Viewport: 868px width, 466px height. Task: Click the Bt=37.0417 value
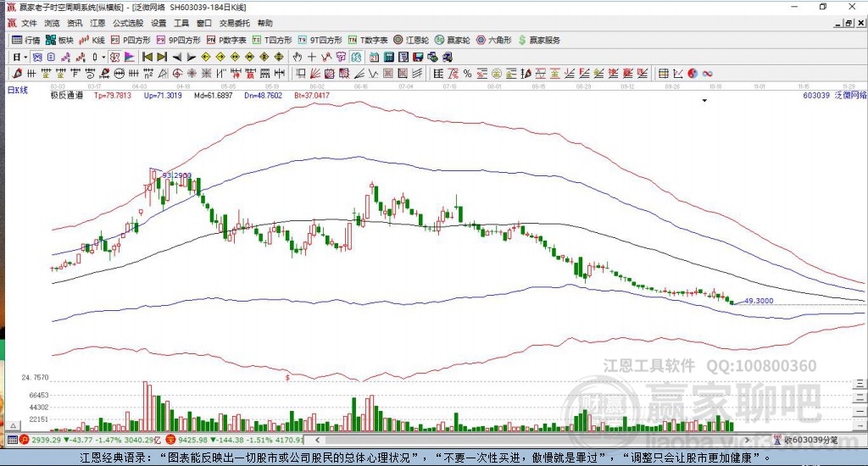pos(312,95)
